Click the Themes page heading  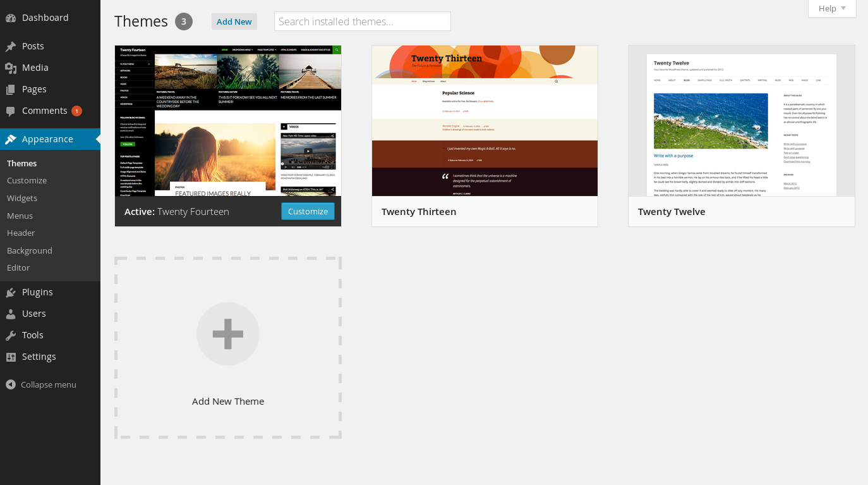coord(141,21)
